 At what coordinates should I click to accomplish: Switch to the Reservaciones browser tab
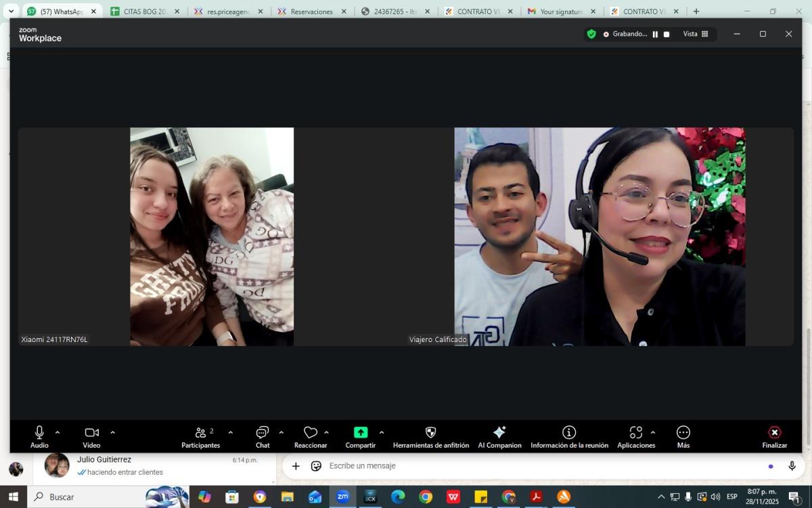[x=311, y=12]
